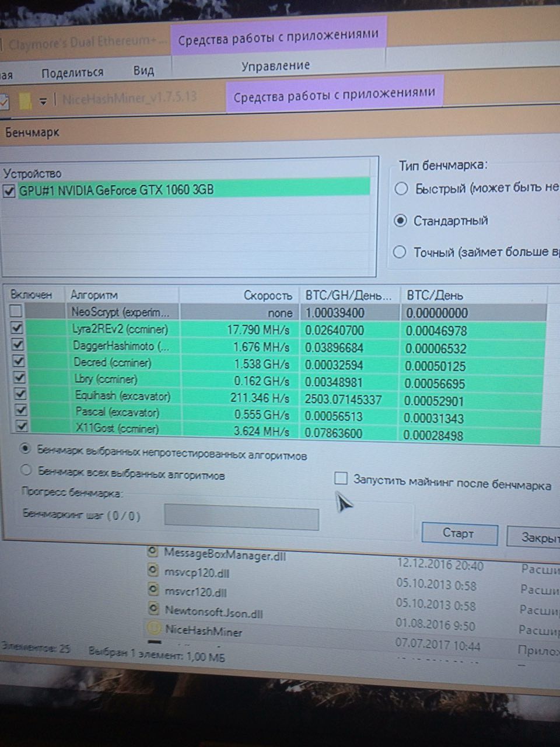
Task: Choose 'Бенчмарк выбранных непротестированных алгоритмов'
Action: click(25, 449)
